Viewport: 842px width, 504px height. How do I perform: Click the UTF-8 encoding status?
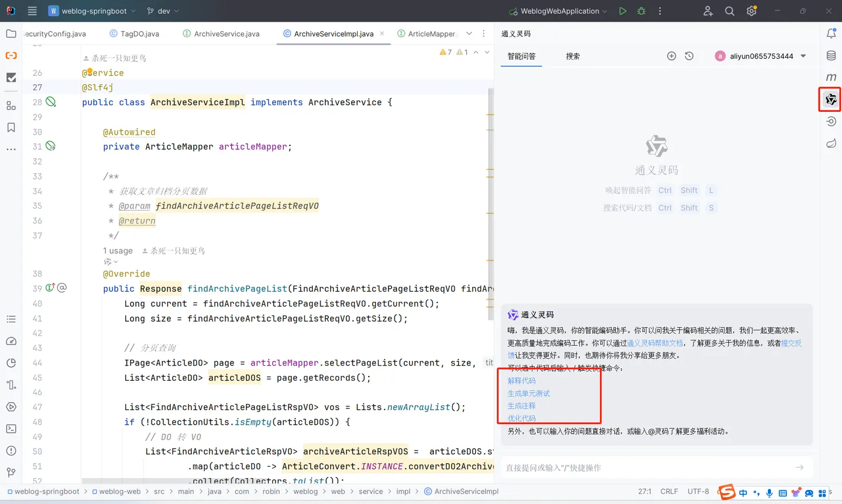tap(698, 491)
